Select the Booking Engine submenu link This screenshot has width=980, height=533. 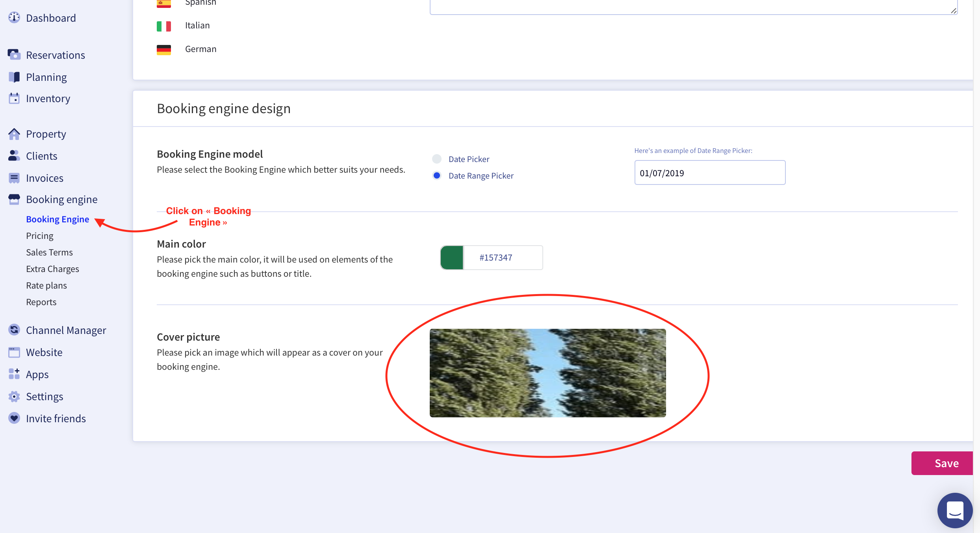pos(58,219)
